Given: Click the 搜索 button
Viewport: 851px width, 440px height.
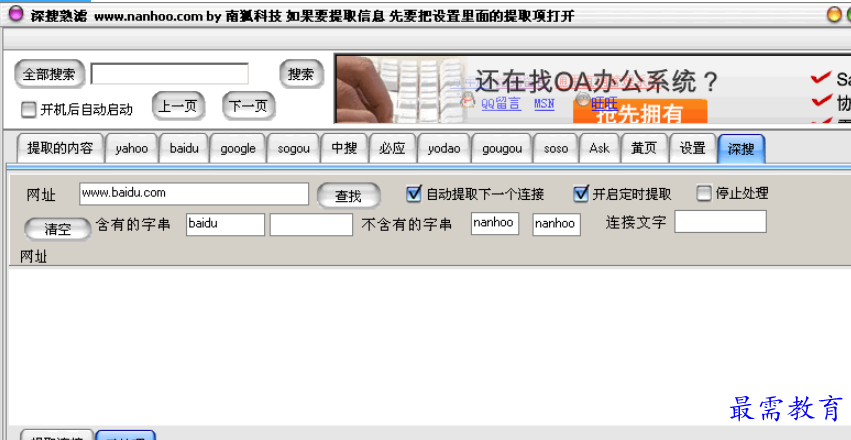Looking at the screenshot, I should coord(301,74).
